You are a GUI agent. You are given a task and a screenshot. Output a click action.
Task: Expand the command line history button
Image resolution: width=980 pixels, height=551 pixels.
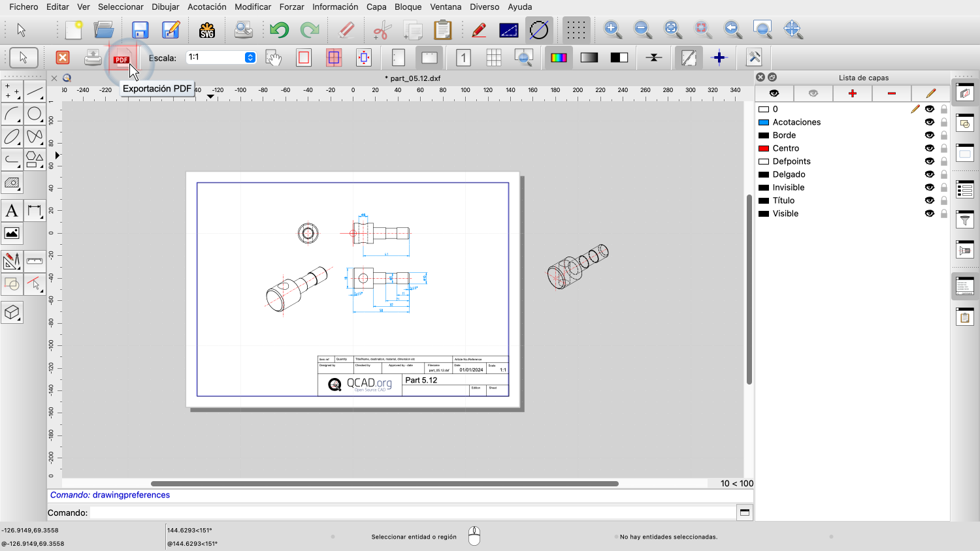(x=744, y=512)
